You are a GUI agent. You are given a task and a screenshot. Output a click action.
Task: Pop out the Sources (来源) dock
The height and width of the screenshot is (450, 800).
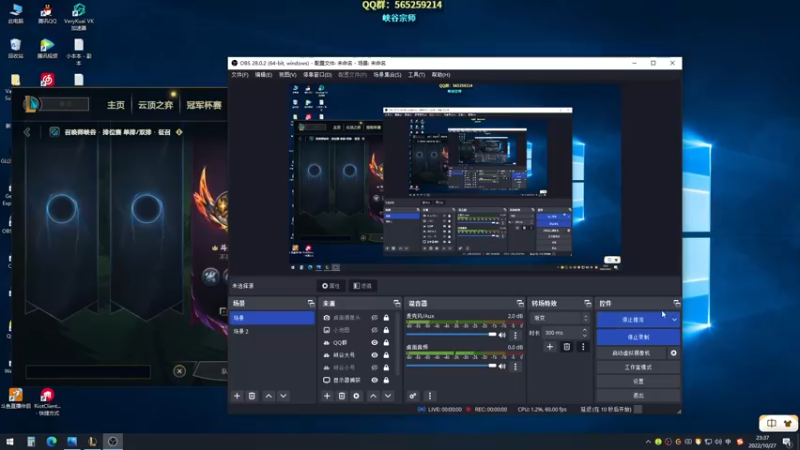pos(396,303)
